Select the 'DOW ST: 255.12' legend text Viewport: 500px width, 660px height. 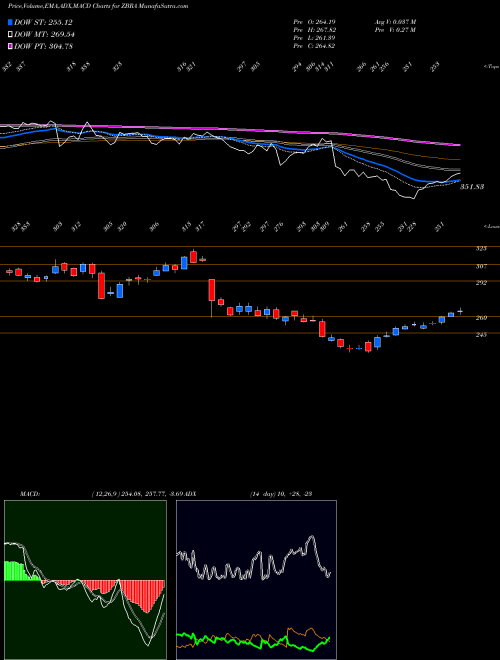(x=43, y=22)
